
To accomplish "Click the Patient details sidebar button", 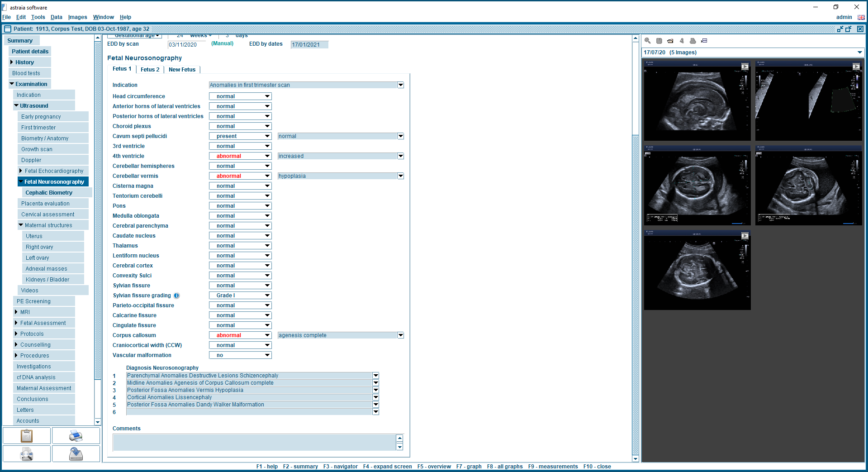I will 30,52.
